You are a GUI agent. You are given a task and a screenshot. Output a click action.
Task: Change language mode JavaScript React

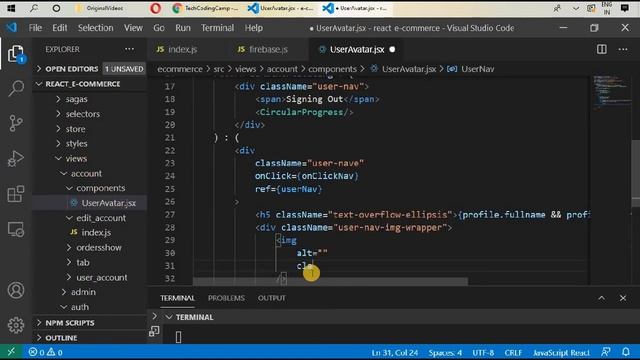click(561, 352)
